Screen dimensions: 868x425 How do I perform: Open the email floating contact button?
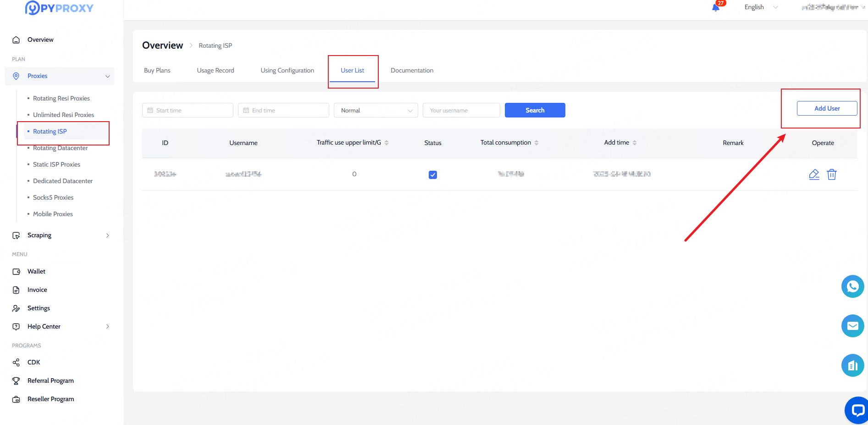(x=852, y=326)
